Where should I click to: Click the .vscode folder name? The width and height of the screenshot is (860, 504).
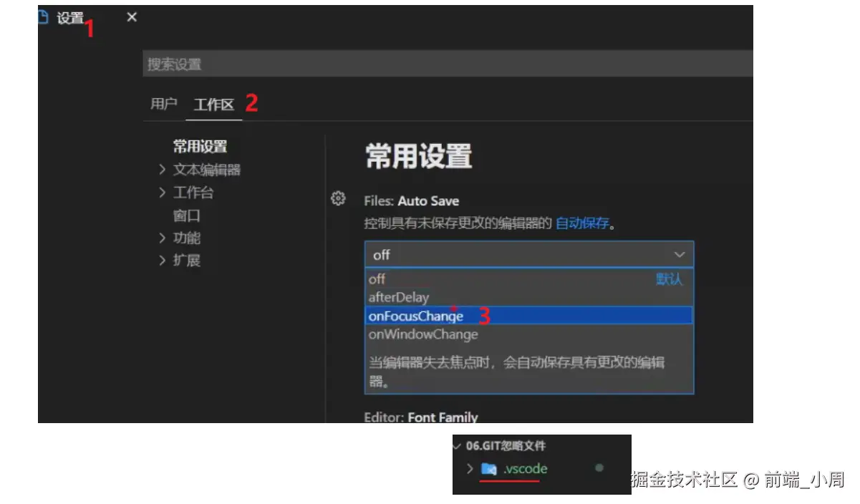[x=525, y=470]
